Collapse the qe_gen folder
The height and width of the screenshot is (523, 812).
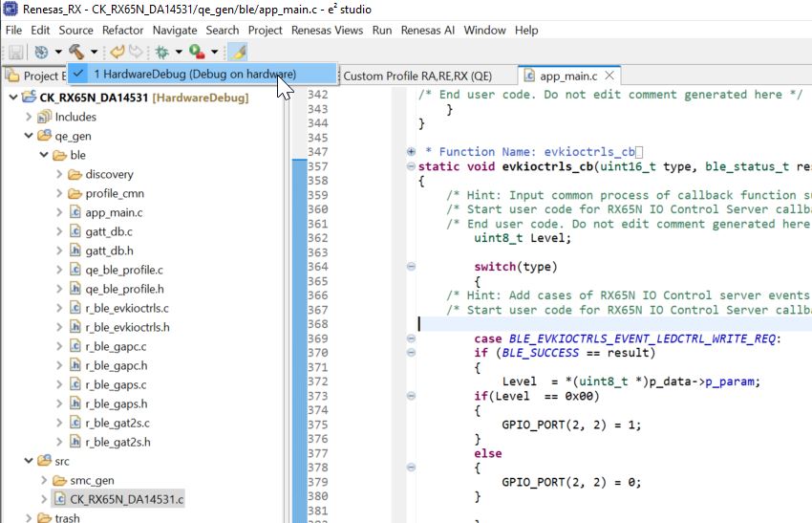(29, 136)
